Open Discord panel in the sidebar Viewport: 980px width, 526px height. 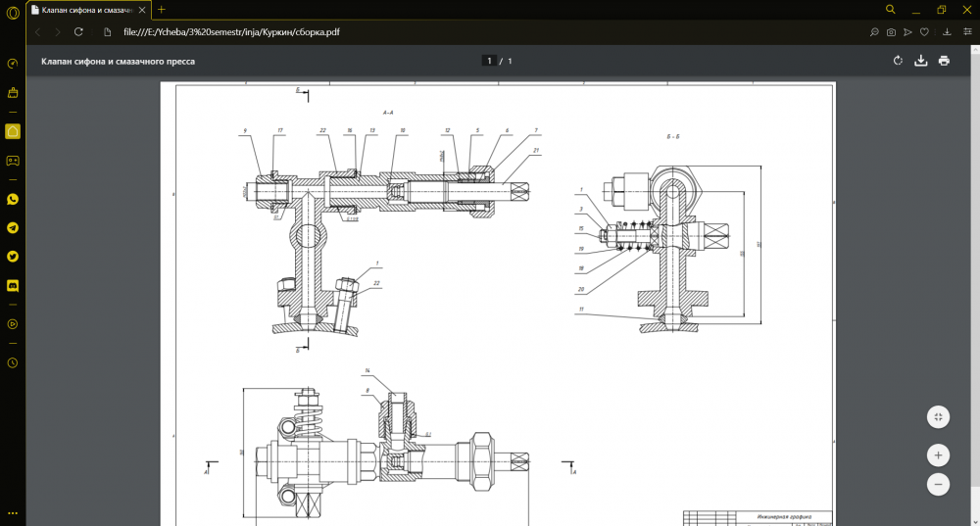click(x=13, y=286)
